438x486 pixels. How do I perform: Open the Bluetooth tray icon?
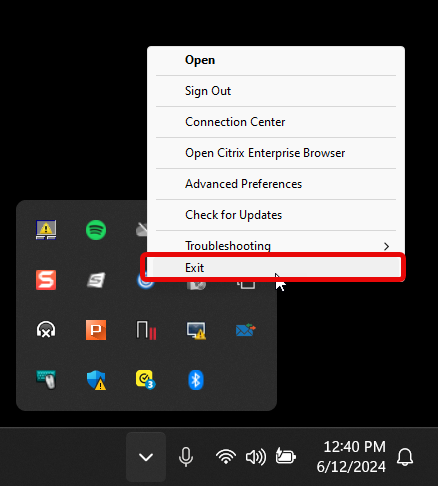pyautogui.click(x=196, y=380)
